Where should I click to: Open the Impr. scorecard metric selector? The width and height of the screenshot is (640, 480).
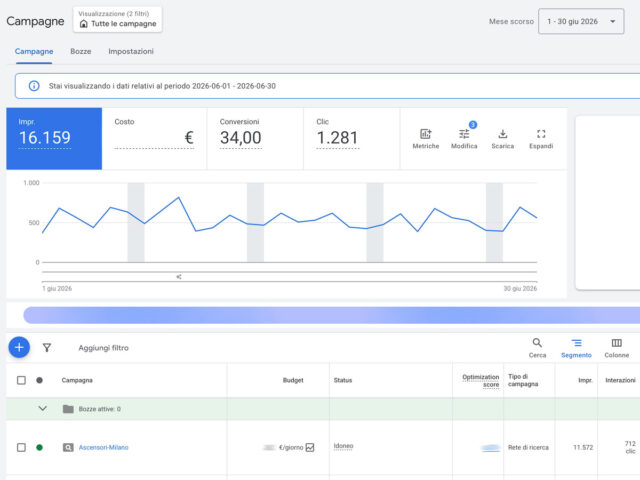[54, 138]
